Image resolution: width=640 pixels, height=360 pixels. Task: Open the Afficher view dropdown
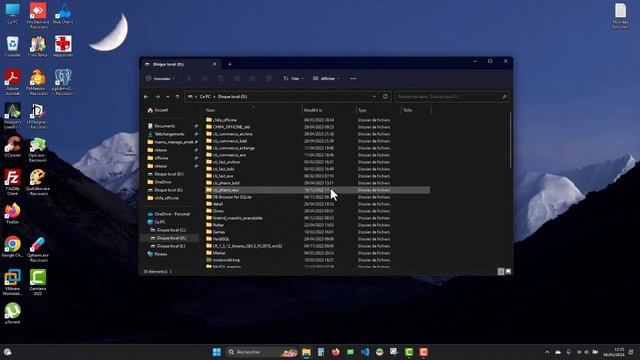point(326,78)
